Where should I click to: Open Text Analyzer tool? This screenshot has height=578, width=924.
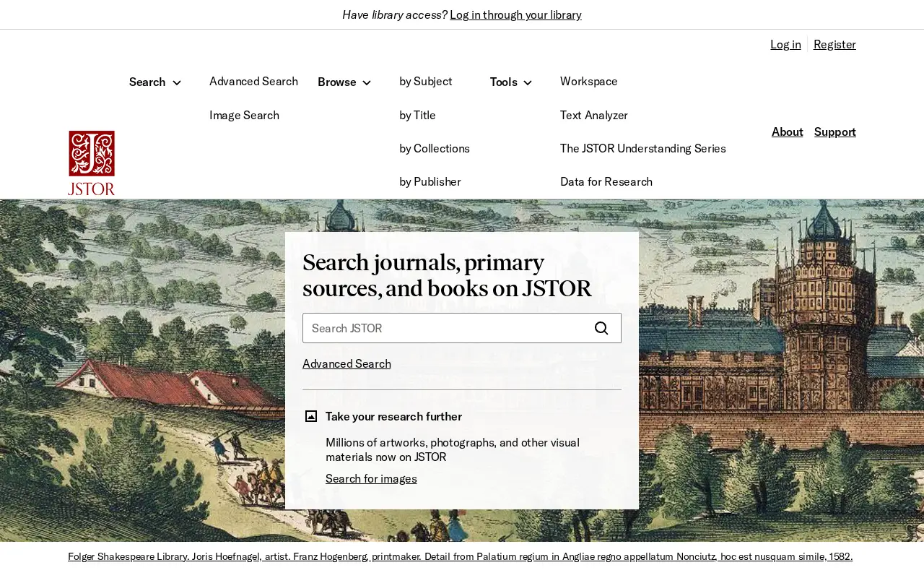click(x=594, y=115)
